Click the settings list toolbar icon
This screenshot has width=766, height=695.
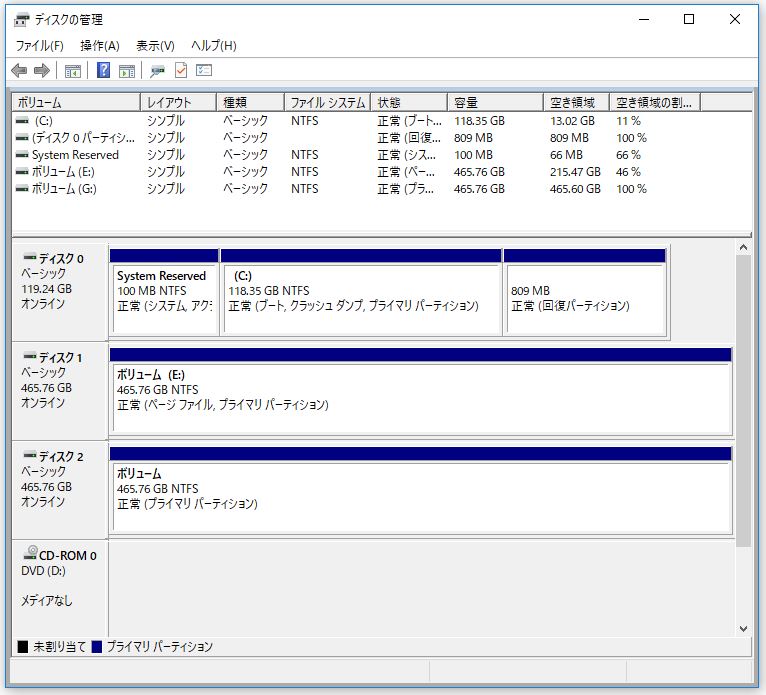[204, 70]
